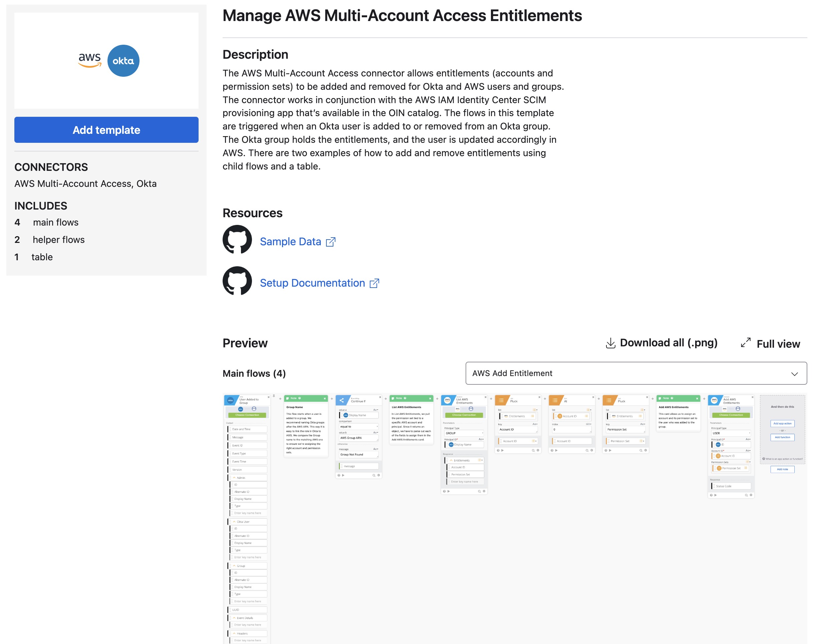Open the GROUP Principal Type dropdown
The image size is (817, 644).
coord(464,433)
